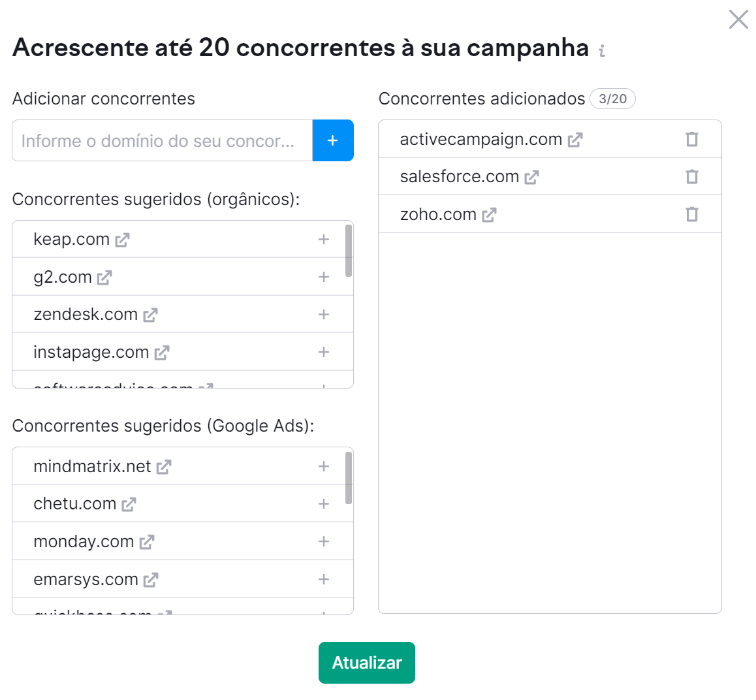756x700 pixels.
Task: Add emarsys.com to the campaign
Action: tap(323, 579)
